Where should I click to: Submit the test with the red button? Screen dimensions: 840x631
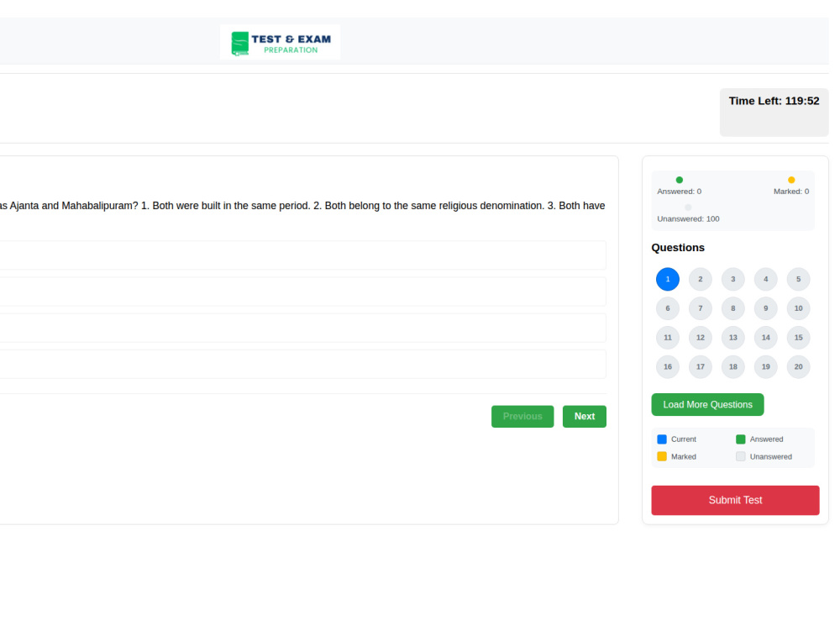(735, 500)
